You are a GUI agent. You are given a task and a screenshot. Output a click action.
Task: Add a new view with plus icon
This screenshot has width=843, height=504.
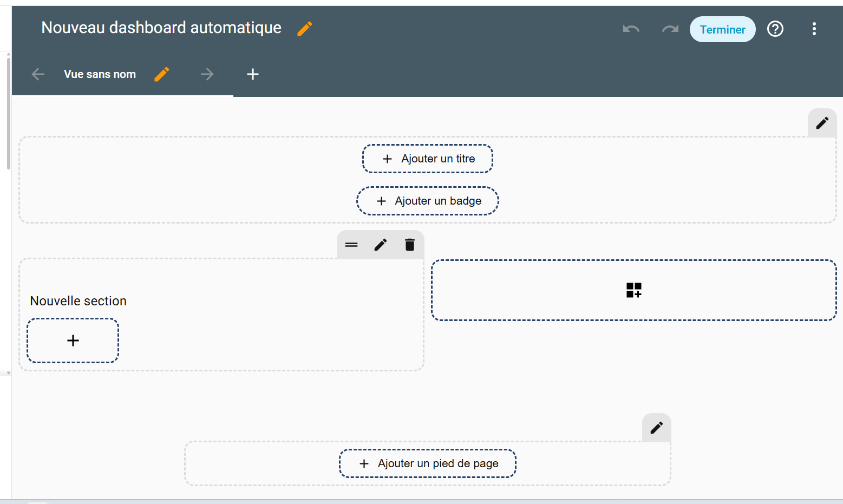pos(253,74)
